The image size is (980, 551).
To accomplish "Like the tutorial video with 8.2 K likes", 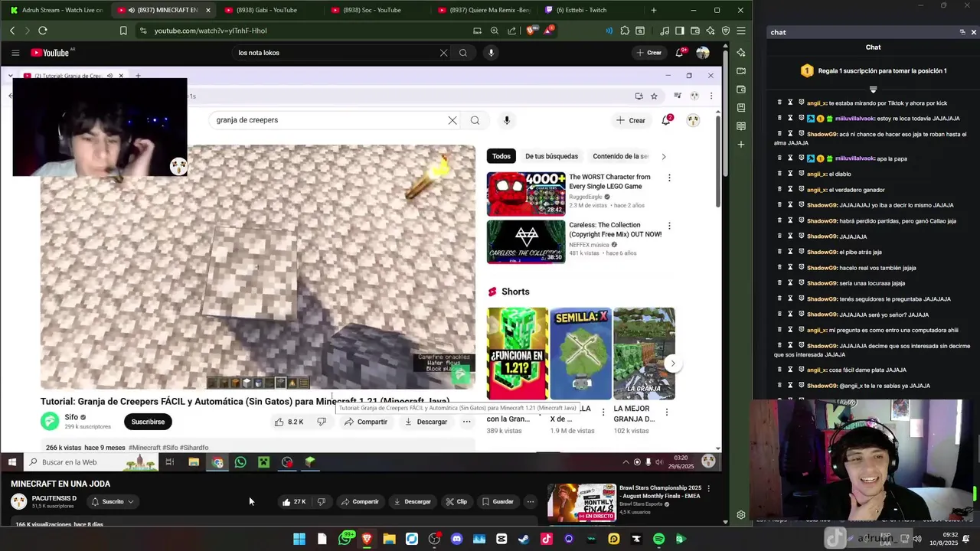I will coord(289,422).
